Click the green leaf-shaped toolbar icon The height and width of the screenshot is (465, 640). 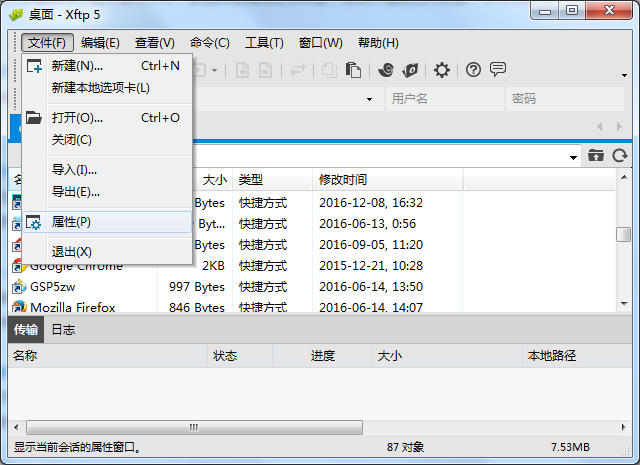pos(410,70)
